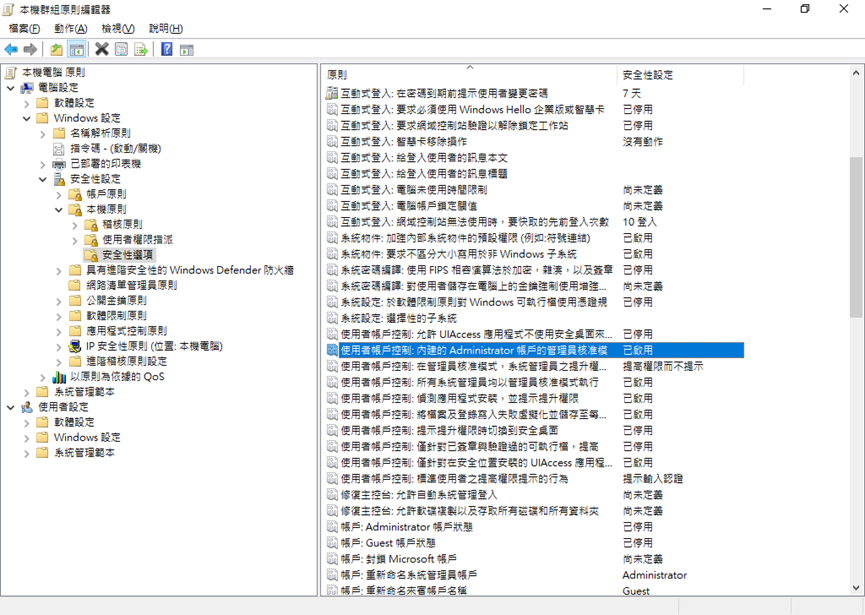Select 使用者帳戶控制: 提示提升權限時切換到安全桌面

point(449,430)
